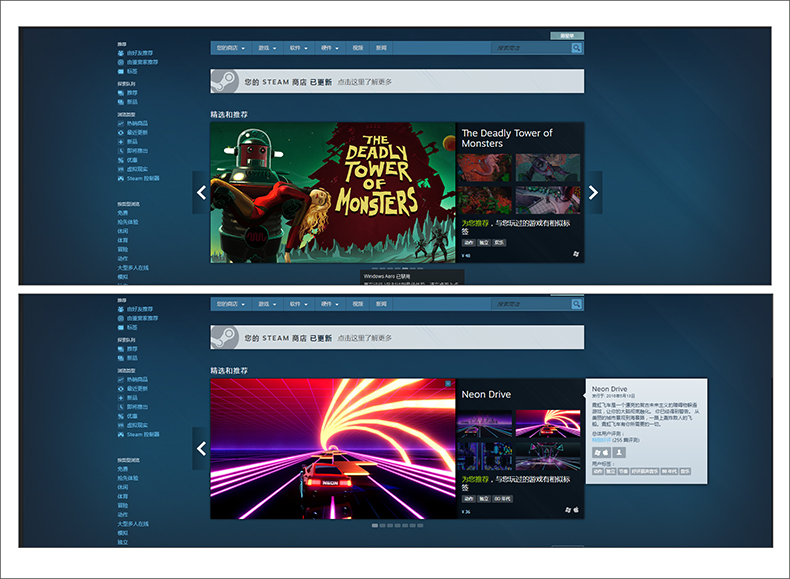This screenshot has width=790, height=579.
Task: Open The Deadly Tower of Monsters title
Action: pyautogui.click(x=507, y=138)
